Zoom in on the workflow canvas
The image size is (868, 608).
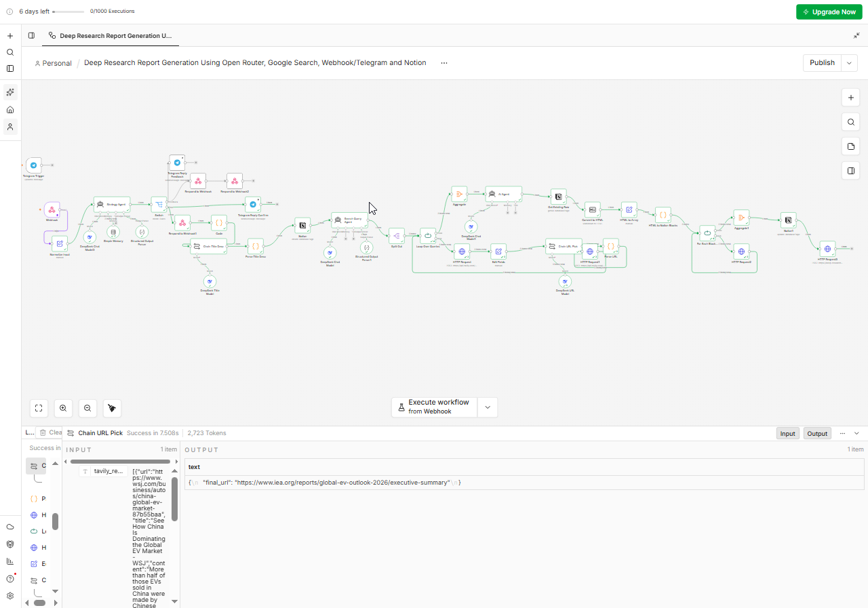coord(63,408)
